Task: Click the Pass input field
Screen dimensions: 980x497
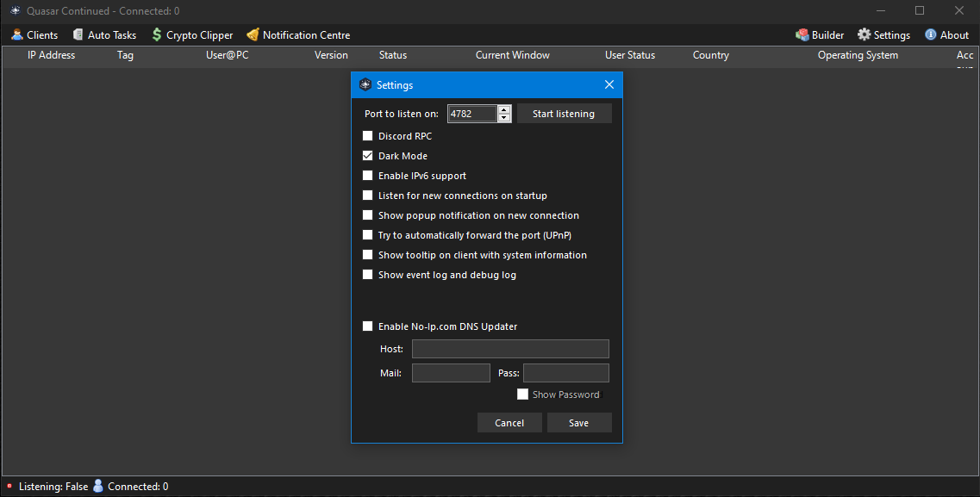Action: [565, 373]
